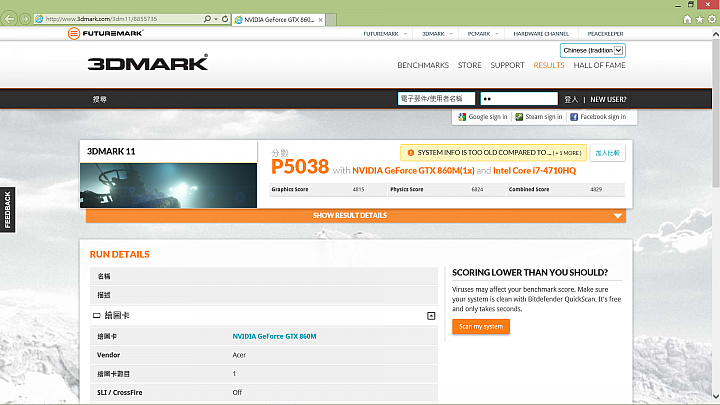The image size is (720, 405).
Task: Go forward using the browser forward arrow
Action: (25, 19)
